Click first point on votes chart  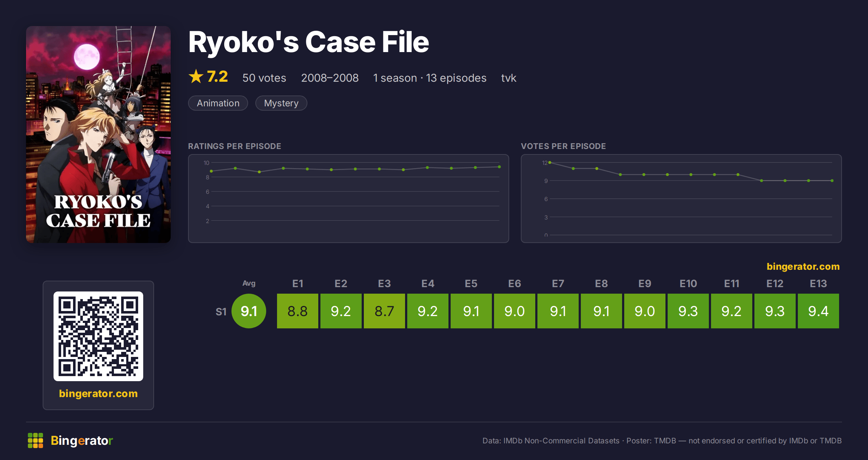[550, 162]
